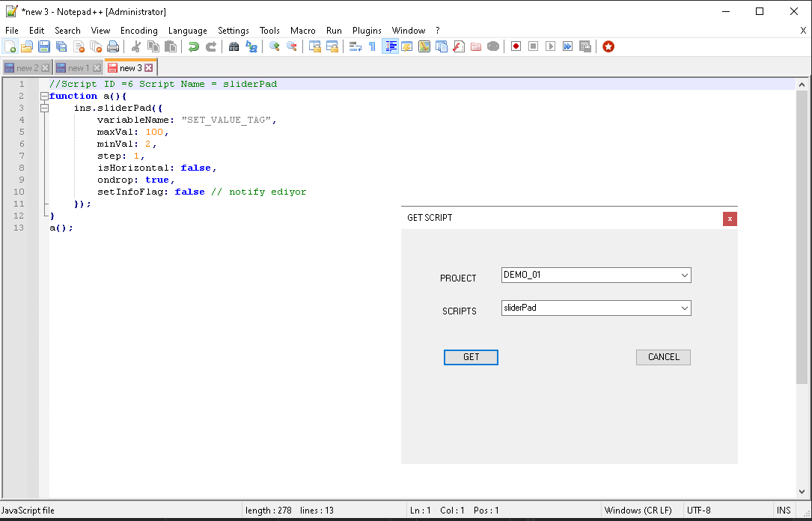Toggle indent guide display
Image resolution: width=812 pixels, height=521 pixels.
[x=390, y=46]
